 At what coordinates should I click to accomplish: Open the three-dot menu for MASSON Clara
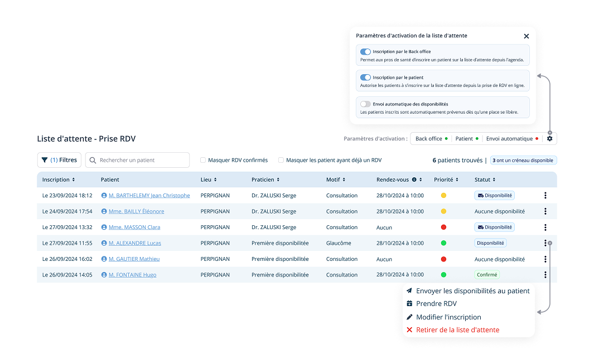tap(545, 227)
